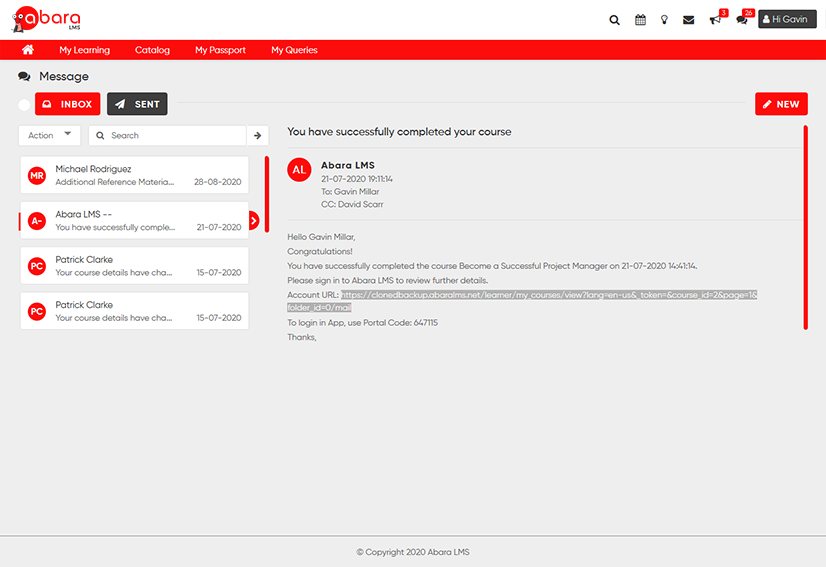Viewport: 826px width, 567px height.
Task: Open the last Patrick Clarke message in the list
Action: [x=134, y=311]
